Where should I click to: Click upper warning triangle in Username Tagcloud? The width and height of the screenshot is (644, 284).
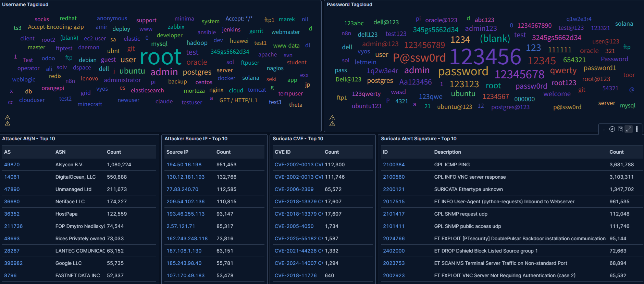tap(8, 118)
